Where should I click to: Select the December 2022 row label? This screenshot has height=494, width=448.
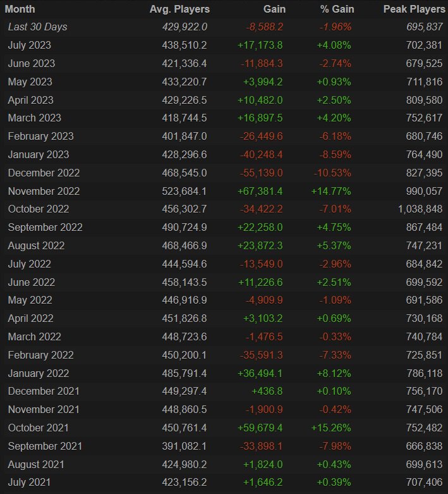44,173
